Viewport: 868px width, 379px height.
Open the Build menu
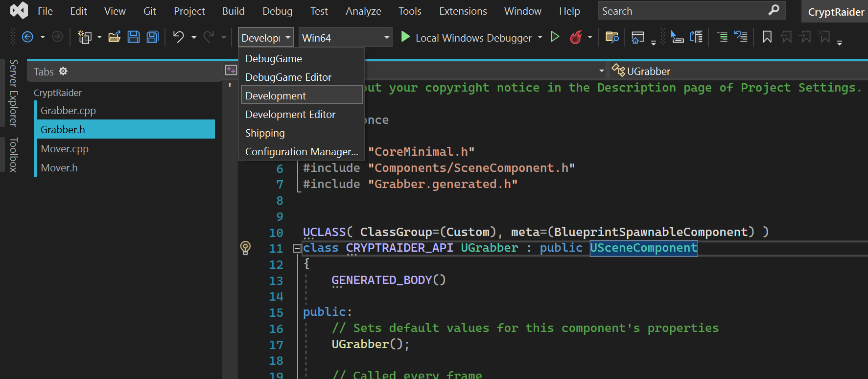tap(233, 11)
